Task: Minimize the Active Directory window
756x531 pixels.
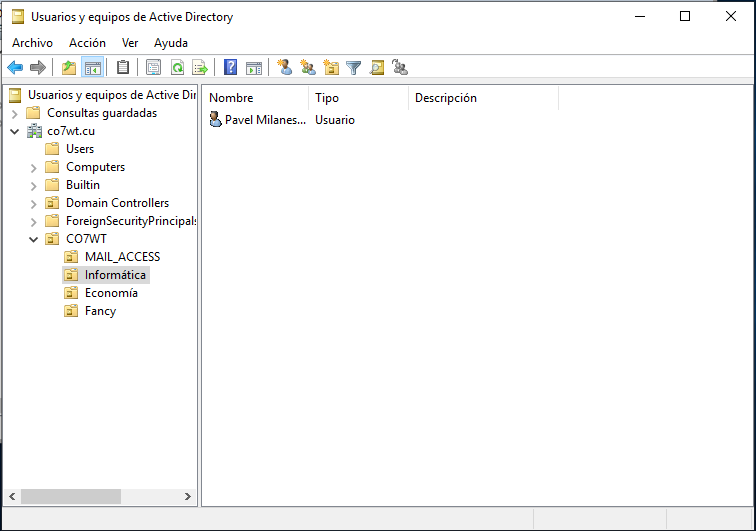Action: click(x=640, y=16)
